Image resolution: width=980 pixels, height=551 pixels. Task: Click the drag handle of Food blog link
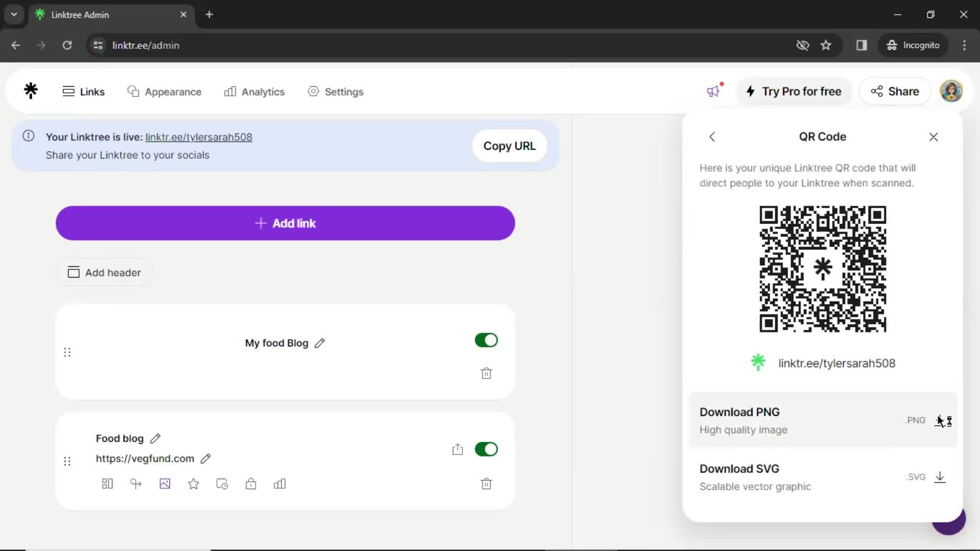click(67, 461)
